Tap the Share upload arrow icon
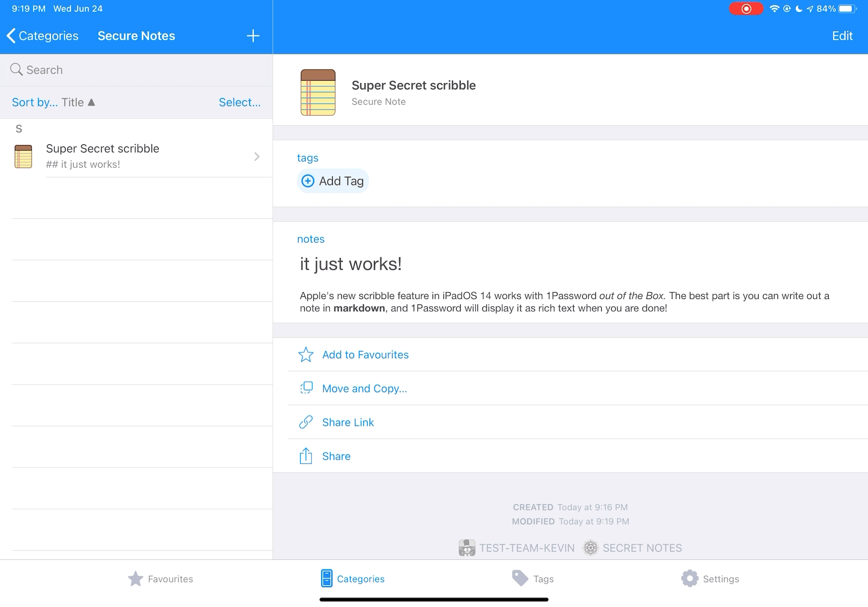The width and height of the screenshot is (868, 607). click(x=306, y=456)
